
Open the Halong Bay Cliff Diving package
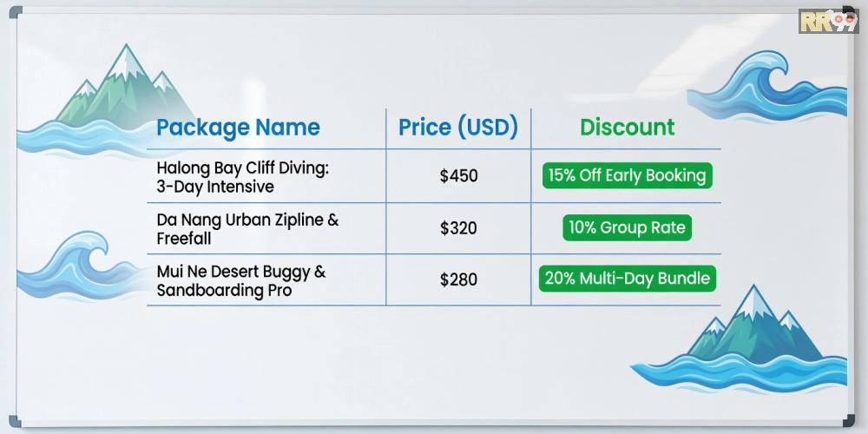pyautogui.click(x=242, y=176)
